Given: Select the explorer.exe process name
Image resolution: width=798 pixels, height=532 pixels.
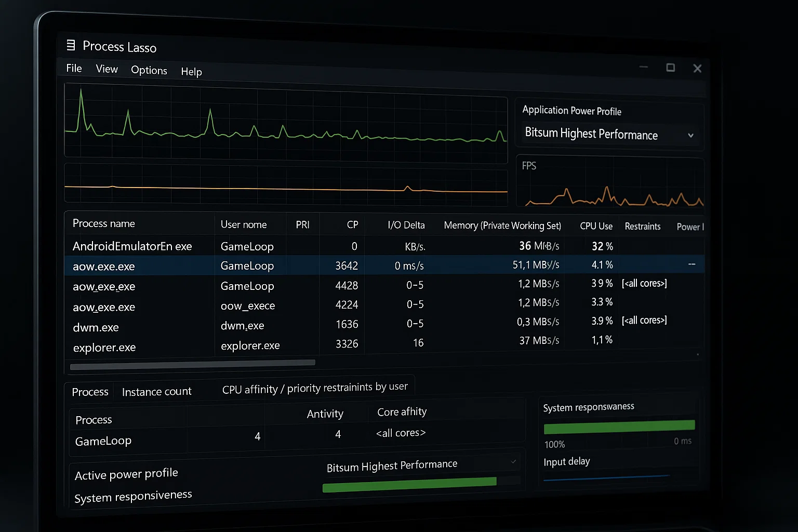Looking at the screenshot, I should (x=104, y=348).
